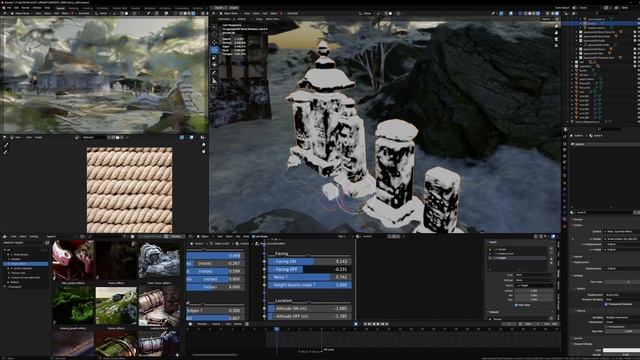Click jump to start playback button
This screenshot has height=360, width=640.
(x=365, y=324)
